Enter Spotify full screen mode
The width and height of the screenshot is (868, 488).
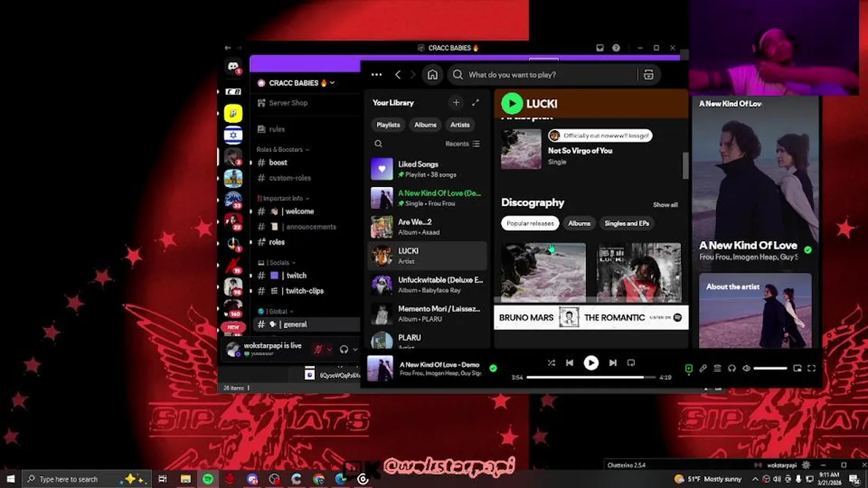point(812,368)
